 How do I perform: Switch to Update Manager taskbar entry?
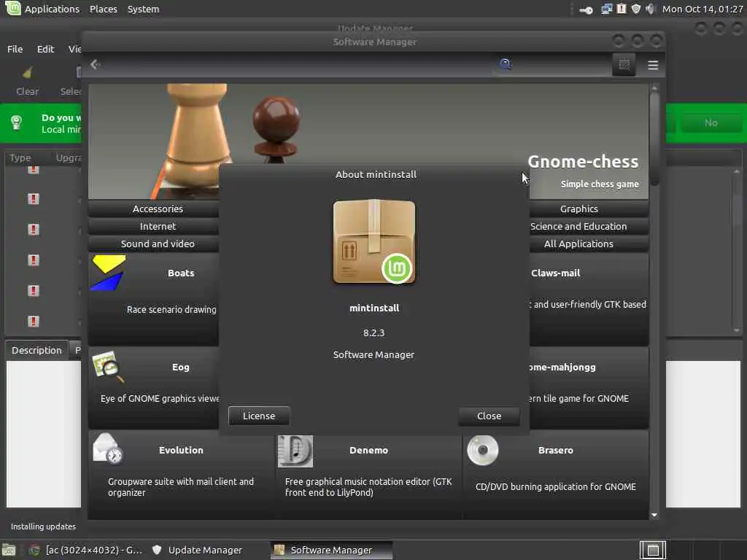(x=197, y=550)
